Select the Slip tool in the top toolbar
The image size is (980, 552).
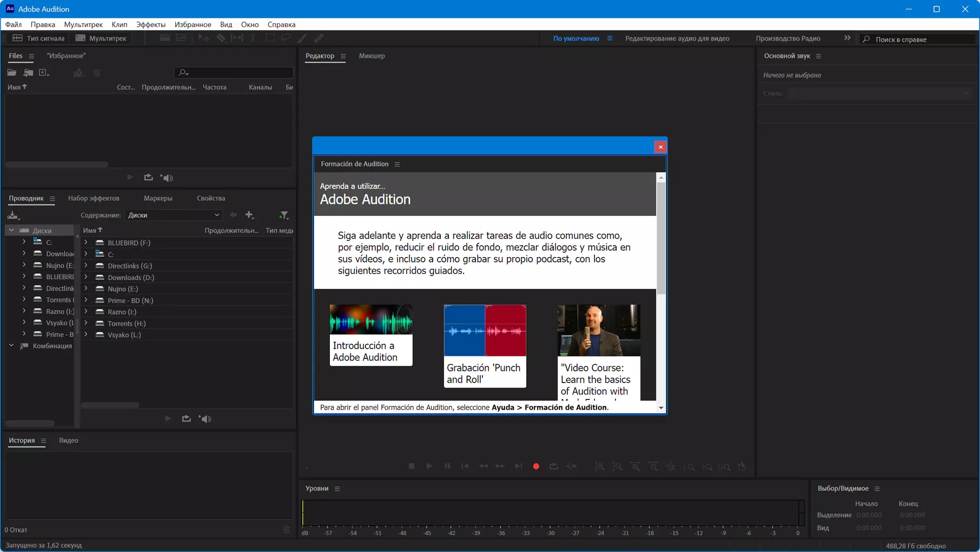coord(237,38)
